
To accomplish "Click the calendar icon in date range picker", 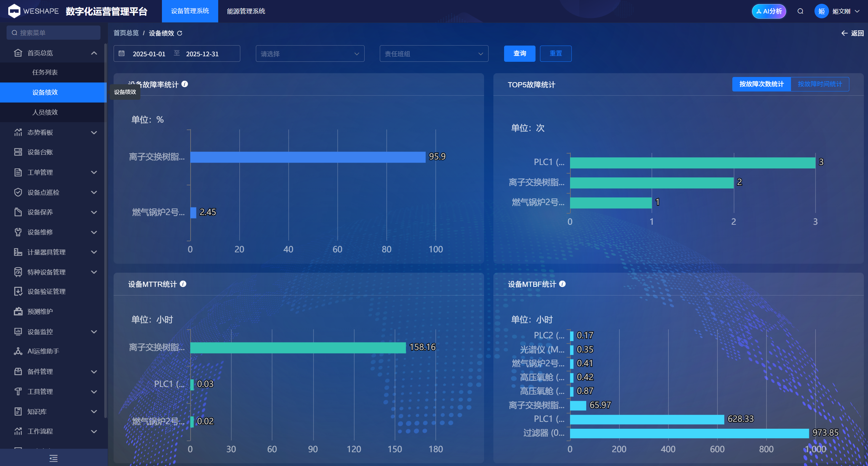I will (122, 54).
